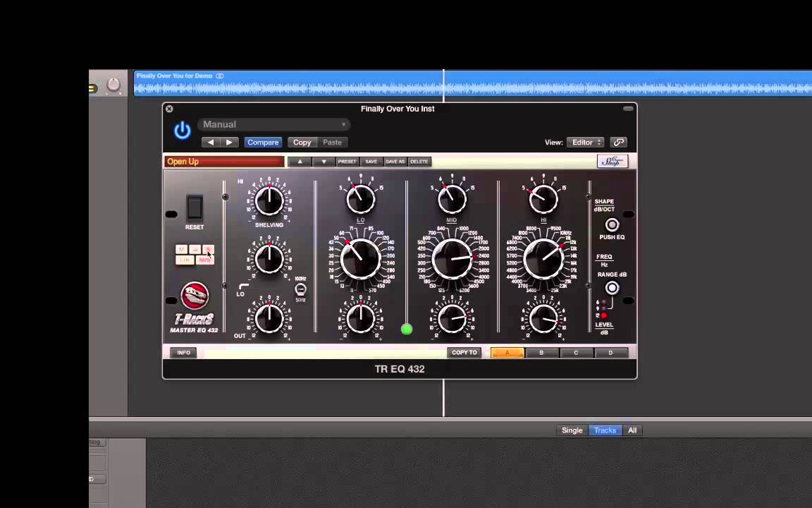Go to previous setting with left arrow
Viewport: 812px width, 508px height.
tap(211, 142)
